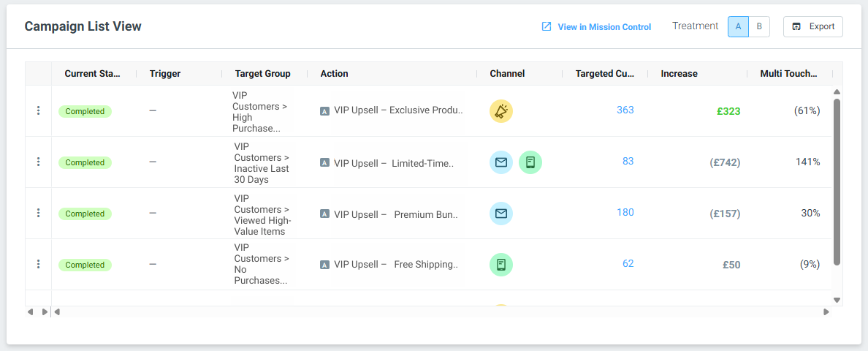Click action VIP Upsell – Free Shipping..
The image size is (868, 351).
click(396, 264)
